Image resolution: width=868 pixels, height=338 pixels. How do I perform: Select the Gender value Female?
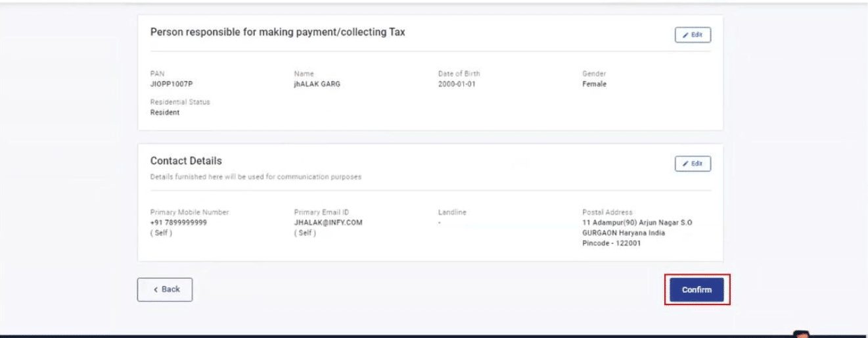[x=594, y=84]
